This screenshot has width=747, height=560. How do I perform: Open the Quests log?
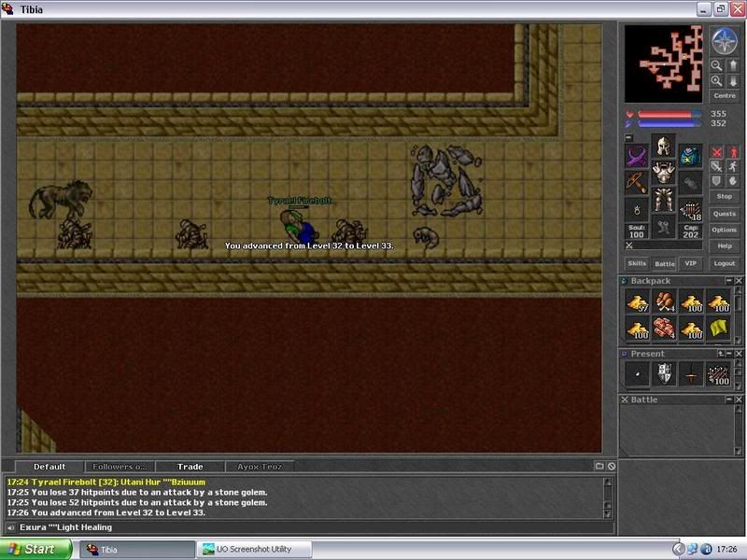tap(725, 214)
